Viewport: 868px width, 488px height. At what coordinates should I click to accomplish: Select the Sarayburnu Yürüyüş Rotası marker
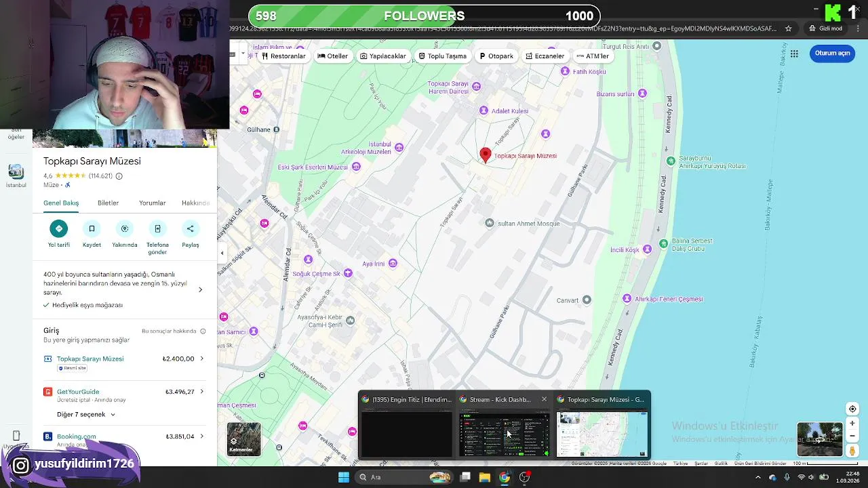click(671, 161)
